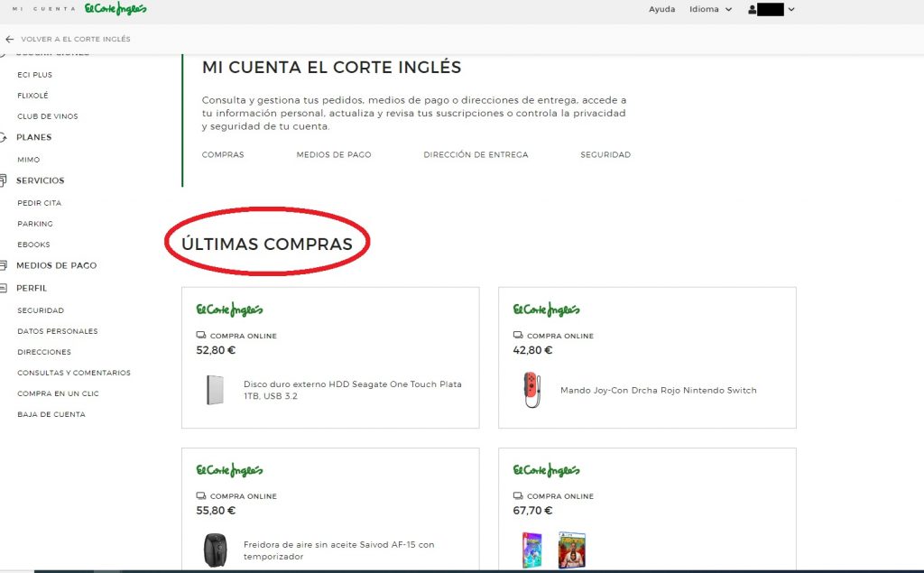Open the user profile icon in header
The height and width of the screenshot is (573, 924).
click(753, 9)
